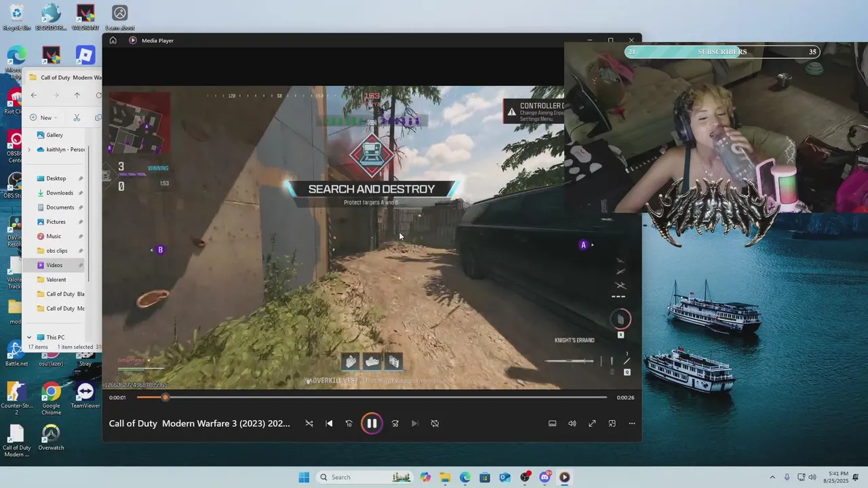Click the File Explorer forward arrow
The width and height of the screenshot is (868, 488).
(x=56, y=96)
